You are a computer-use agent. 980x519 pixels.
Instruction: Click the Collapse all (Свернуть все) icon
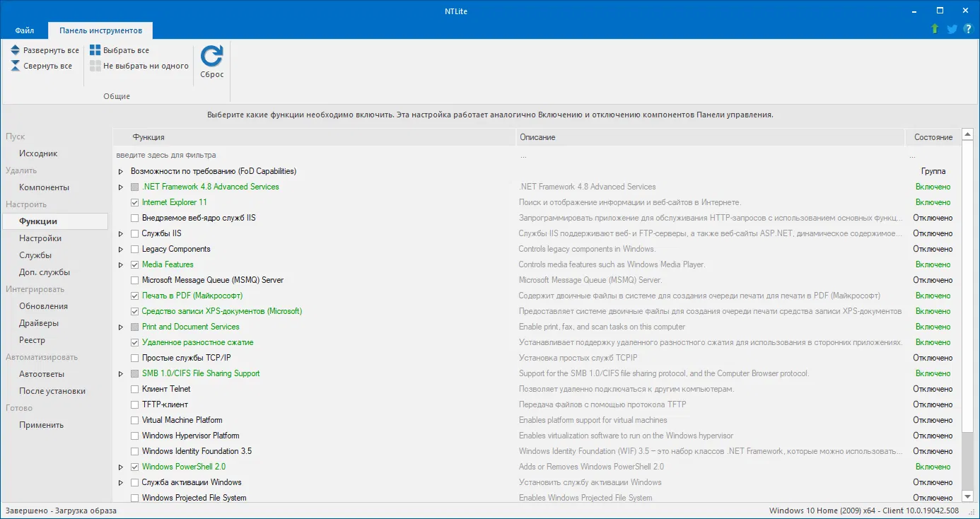click(x=16, y=66)
